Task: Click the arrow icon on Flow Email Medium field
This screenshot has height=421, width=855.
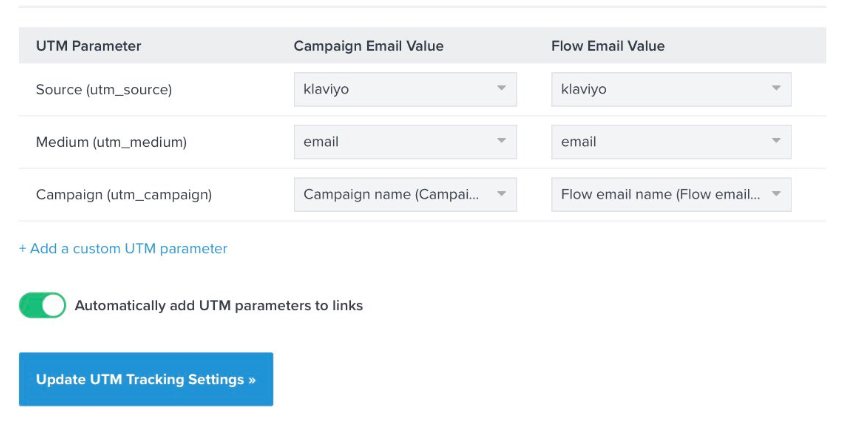Action: coord(776,141)
